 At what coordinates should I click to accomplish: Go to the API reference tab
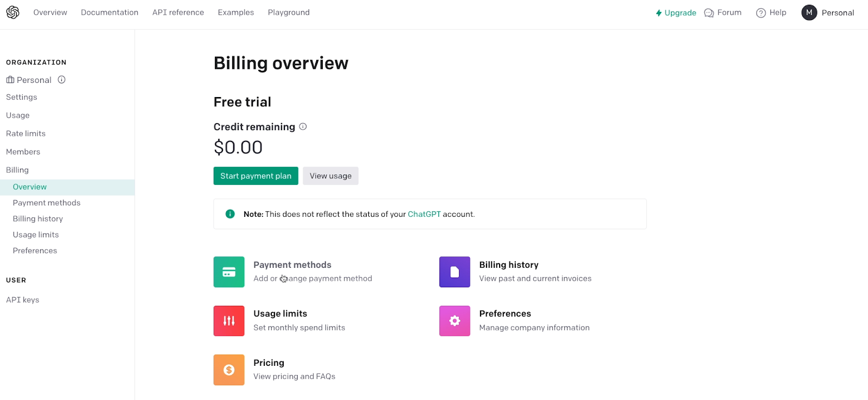tap(178, 12)
